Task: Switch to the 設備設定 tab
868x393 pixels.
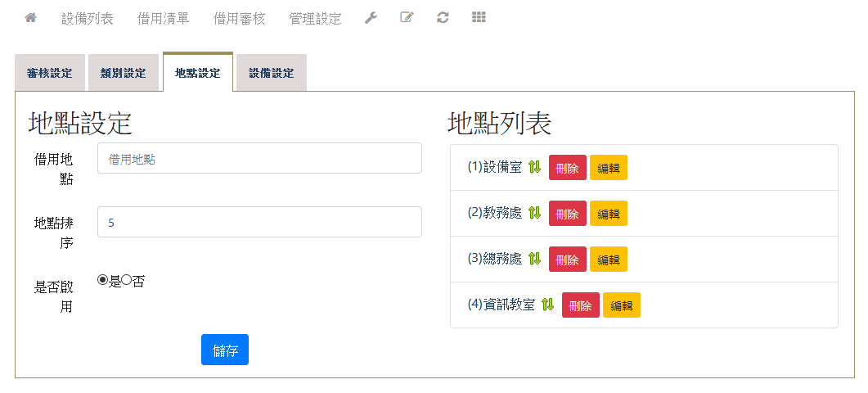Action: coord(271,73)
